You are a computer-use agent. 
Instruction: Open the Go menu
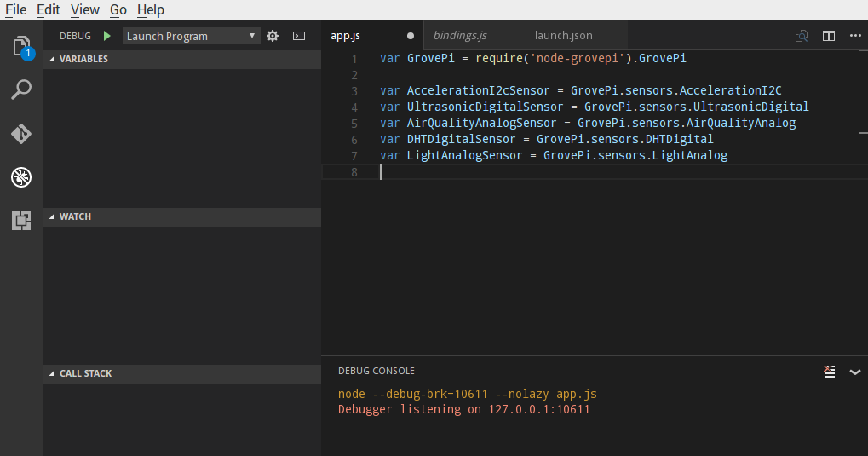click(118, 10)
